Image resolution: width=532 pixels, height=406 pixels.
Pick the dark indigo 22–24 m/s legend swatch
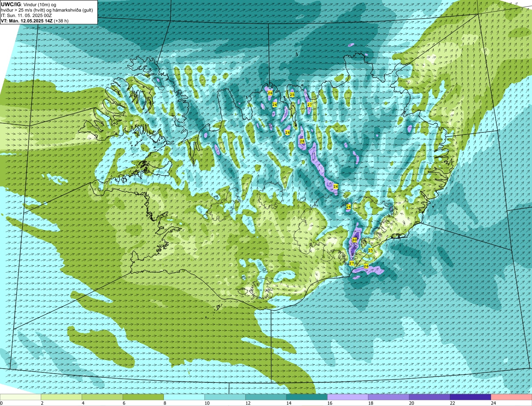(470, 397)
